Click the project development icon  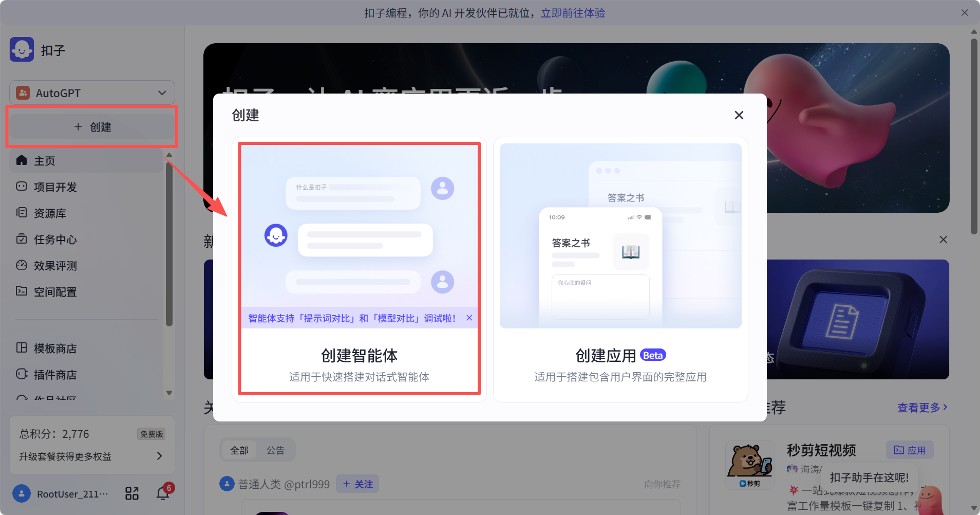pos(22,187)
